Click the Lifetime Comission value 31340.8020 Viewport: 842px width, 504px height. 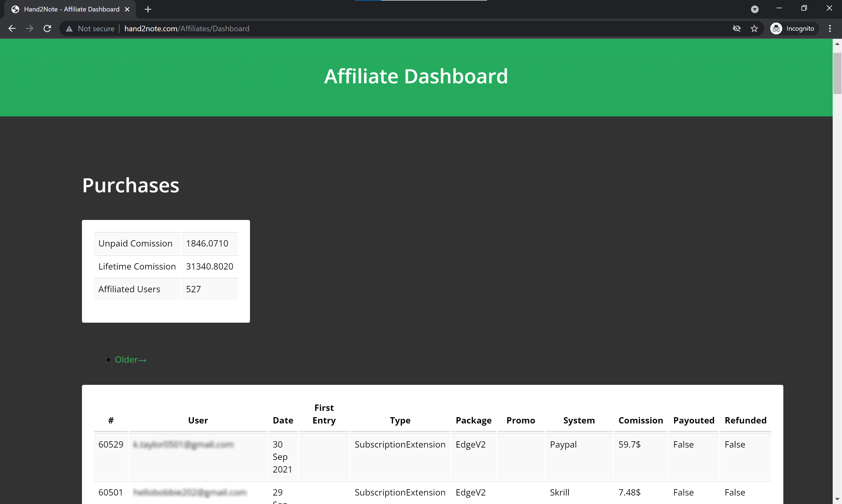(209, 266)
